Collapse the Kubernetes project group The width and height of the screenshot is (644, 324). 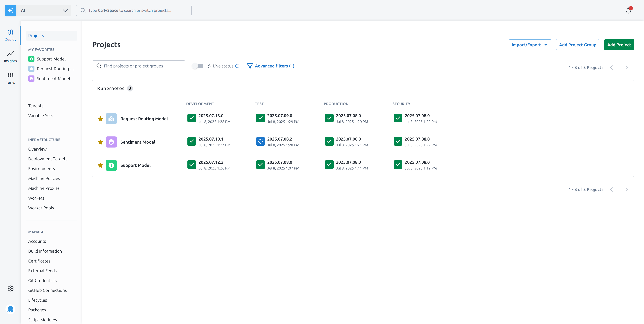pos(111,88)
